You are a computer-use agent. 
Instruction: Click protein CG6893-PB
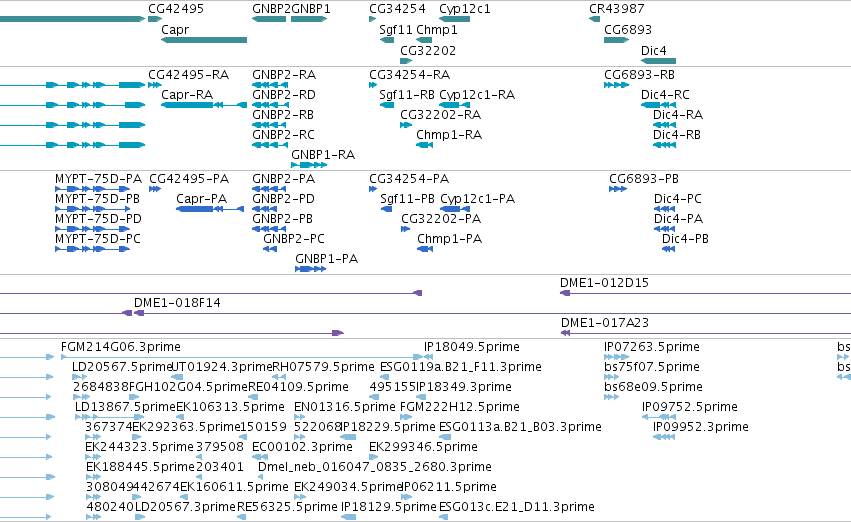(x=644, y=179)
